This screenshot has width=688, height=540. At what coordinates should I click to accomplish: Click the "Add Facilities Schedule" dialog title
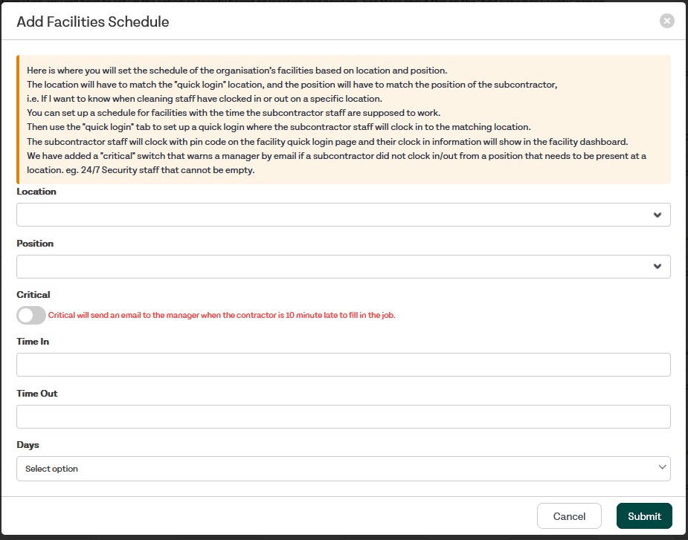(x=93, y=22)
